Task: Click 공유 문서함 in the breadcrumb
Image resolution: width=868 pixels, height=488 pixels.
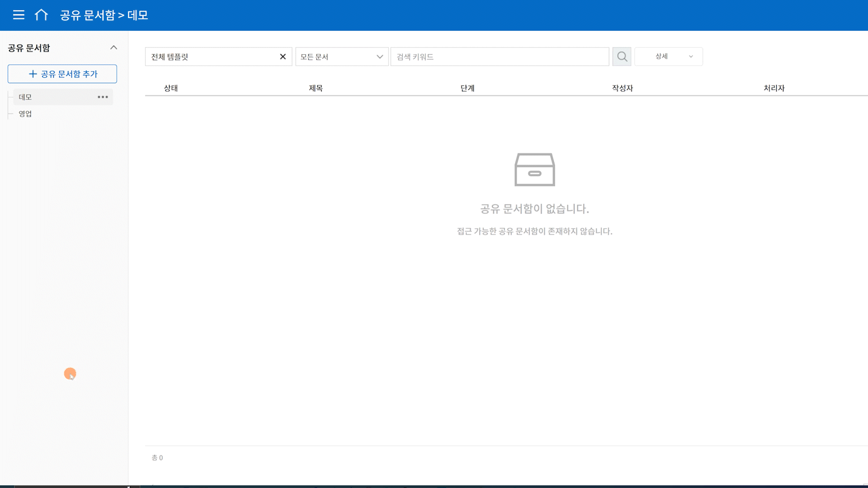Action: click(x=88, y=15)
